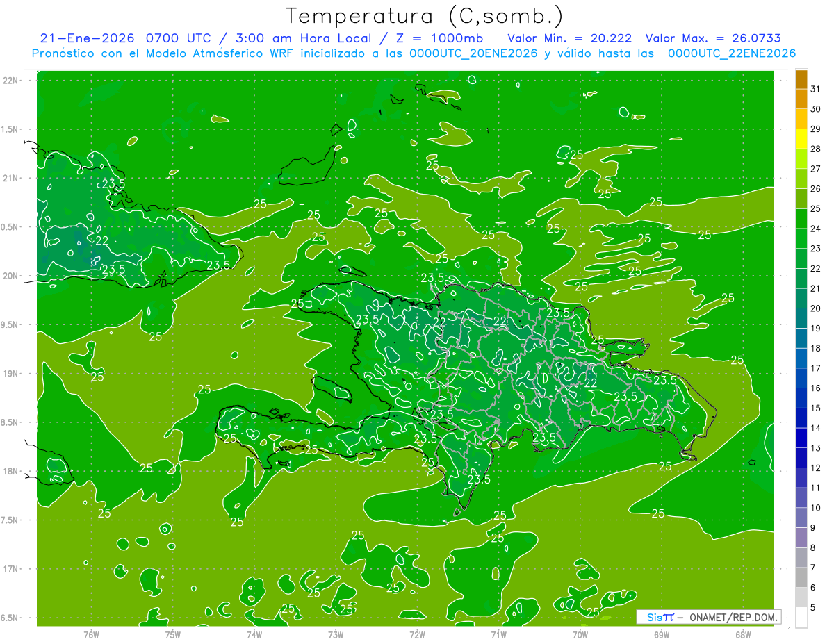The height and width of the screenshot is (644, 834).
Task: Click the "SisTT – ONAMET/REP.DOM." credit label
Action: pos(708,617)
